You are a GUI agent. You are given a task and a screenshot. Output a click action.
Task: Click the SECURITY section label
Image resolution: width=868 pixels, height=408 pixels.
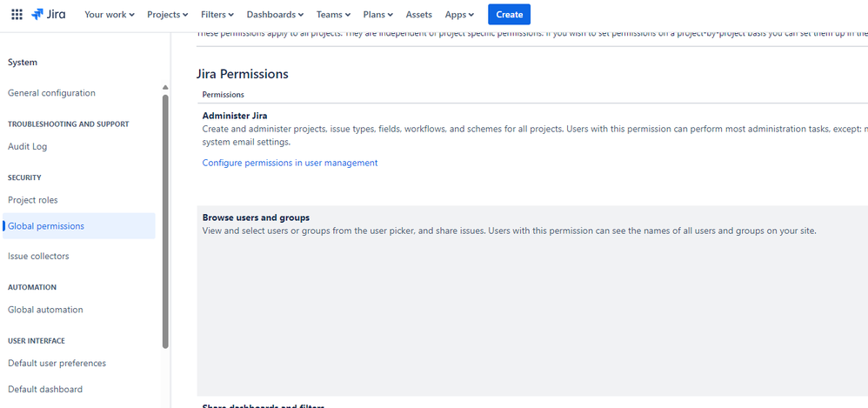[24, 177]
